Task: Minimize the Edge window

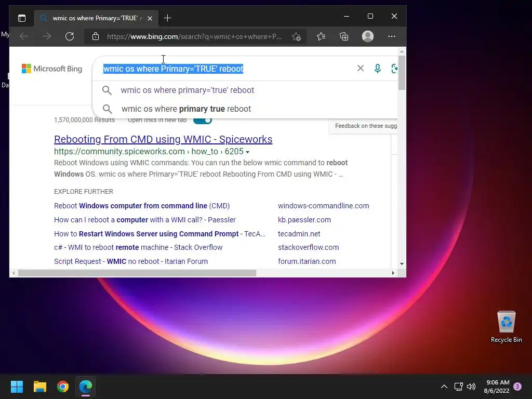Action: (347, 16)
